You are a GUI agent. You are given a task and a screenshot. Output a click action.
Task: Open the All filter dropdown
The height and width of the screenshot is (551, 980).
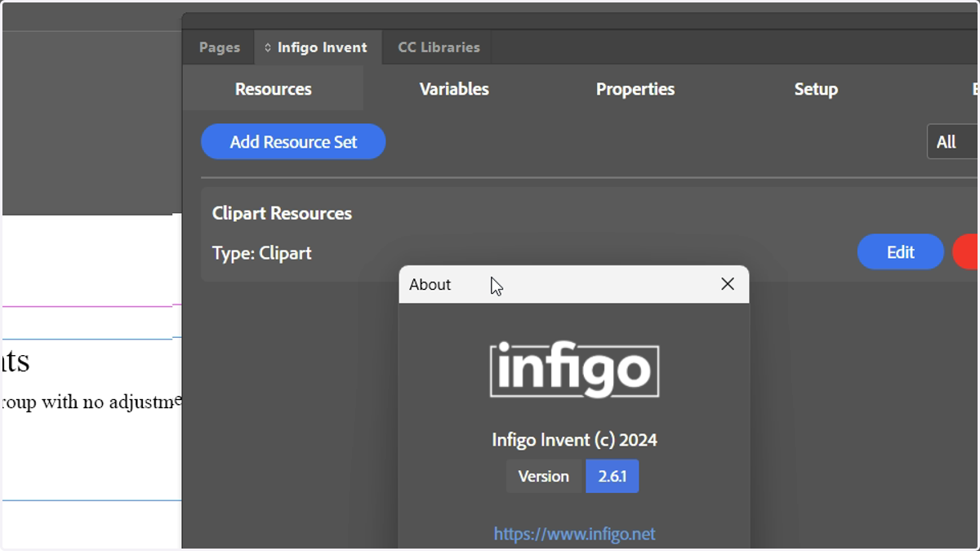(x=953, y=142)
